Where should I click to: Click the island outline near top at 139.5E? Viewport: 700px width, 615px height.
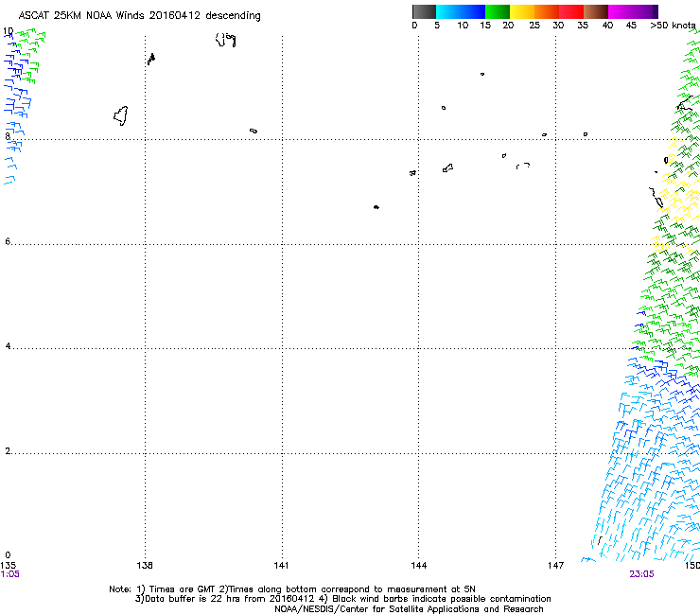(225, 40)
